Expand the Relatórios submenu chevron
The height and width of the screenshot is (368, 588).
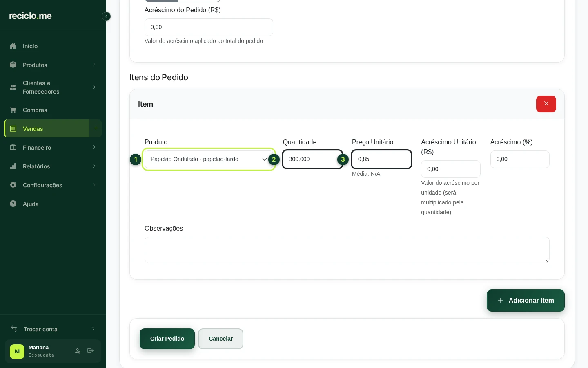(94, 166)
